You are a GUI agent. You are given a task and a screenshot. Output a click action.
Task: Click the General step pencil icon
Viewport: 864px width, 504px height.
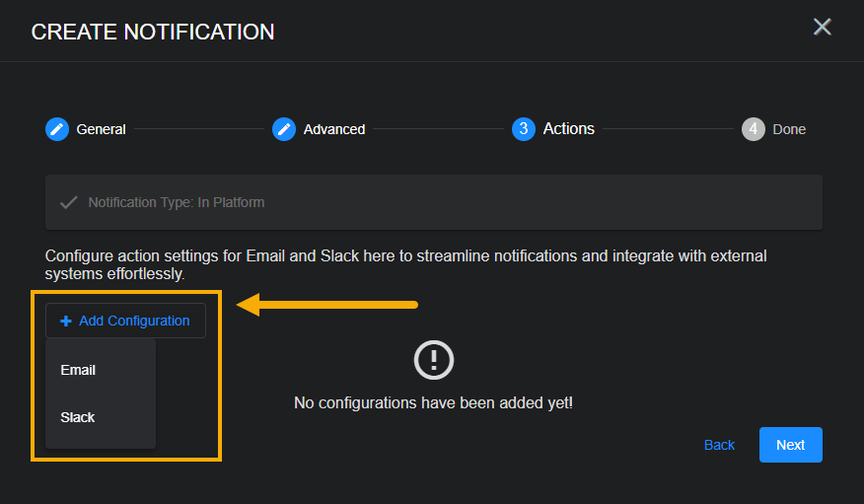(x=57, y=129)
